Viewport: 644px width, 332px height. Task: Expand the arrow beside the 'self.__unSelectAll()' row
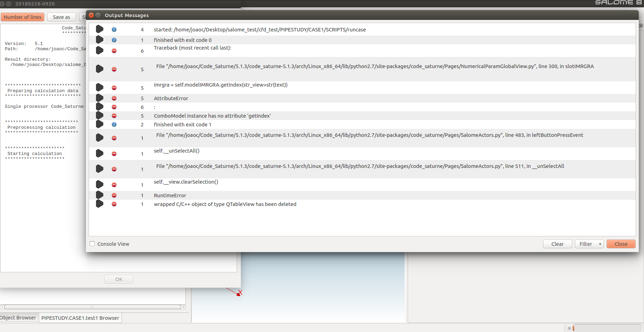pos(99,154)
